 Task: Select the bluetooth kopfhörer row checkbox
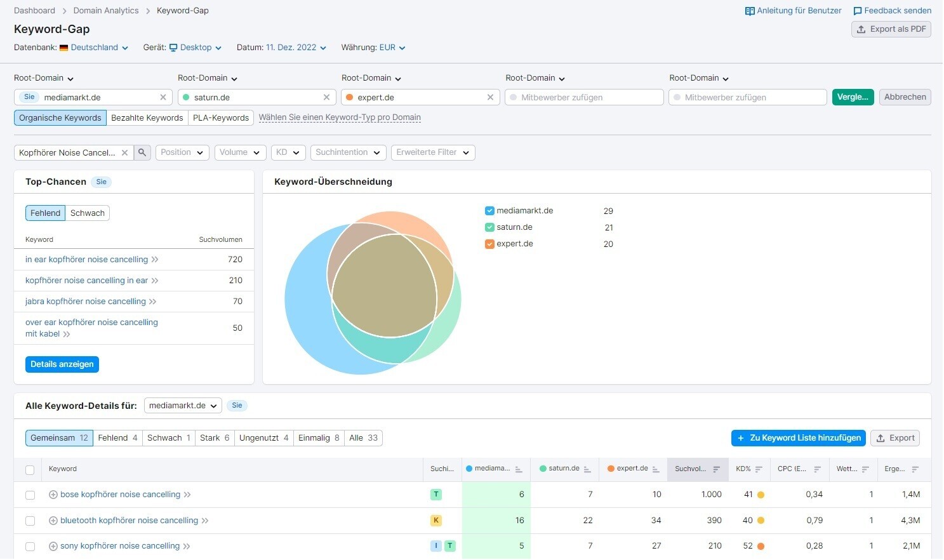pos(30,521)
